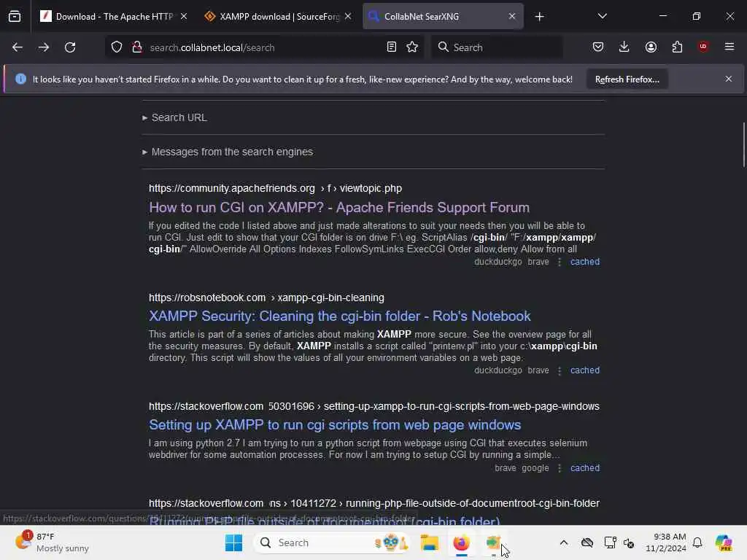Click the Refresh Firefox button

pyautogui.click(x=627, y=79)
